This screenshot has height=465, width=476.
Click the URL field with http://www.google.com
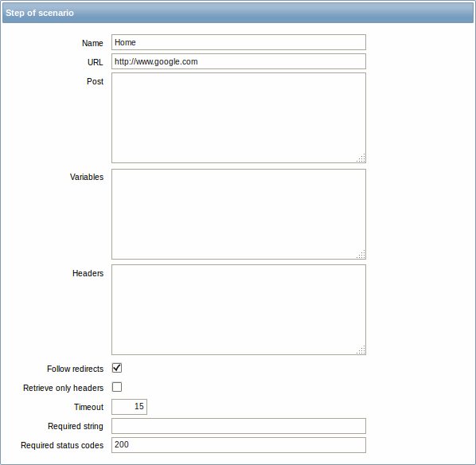[x=239, y=61]
